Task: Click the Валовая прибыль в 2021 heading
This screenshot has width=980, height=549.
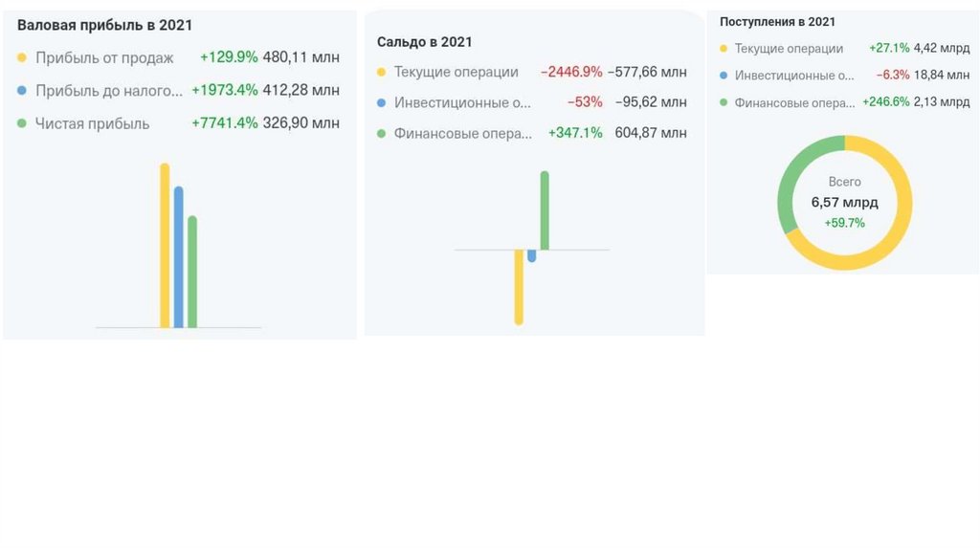Action: (x=104, y=26)
